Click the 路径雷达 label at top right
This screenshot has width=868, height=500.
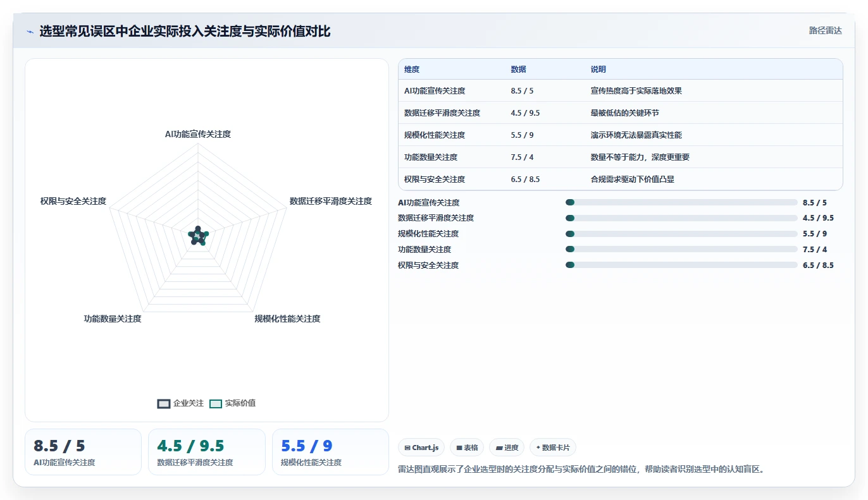click(x=825, y=30)
